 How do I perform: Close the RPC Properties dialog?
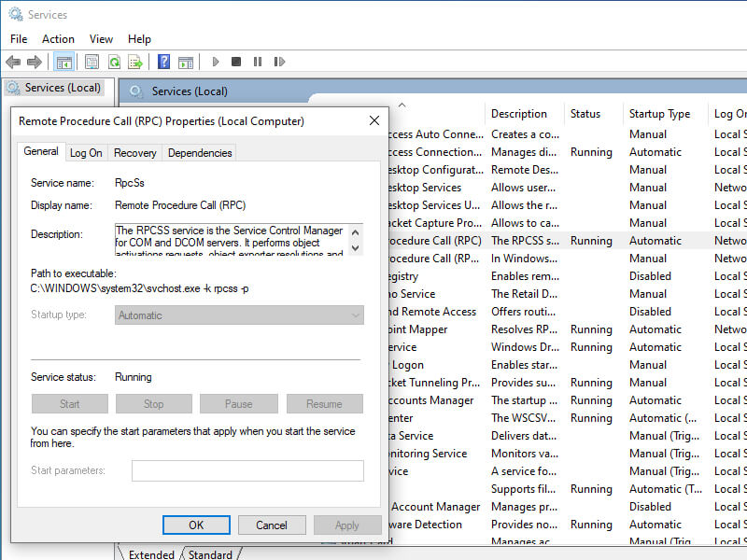(x=374, y=121)
